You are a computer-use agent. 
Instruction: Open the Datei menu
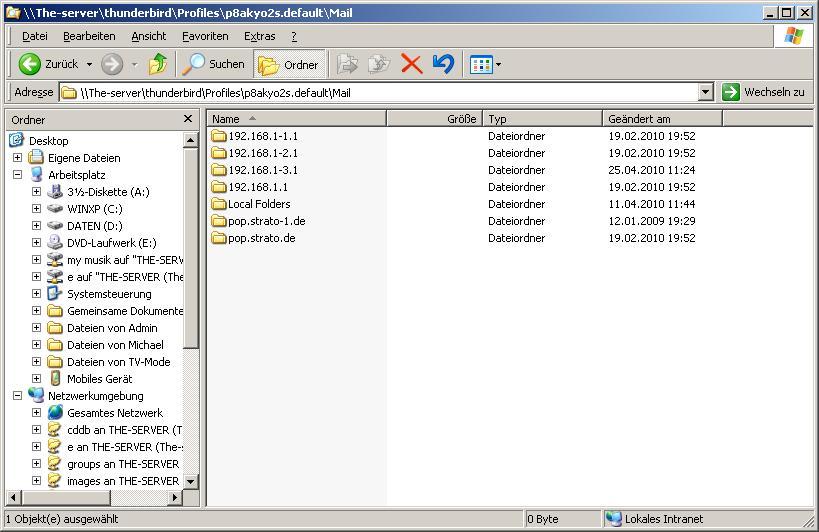35,36
